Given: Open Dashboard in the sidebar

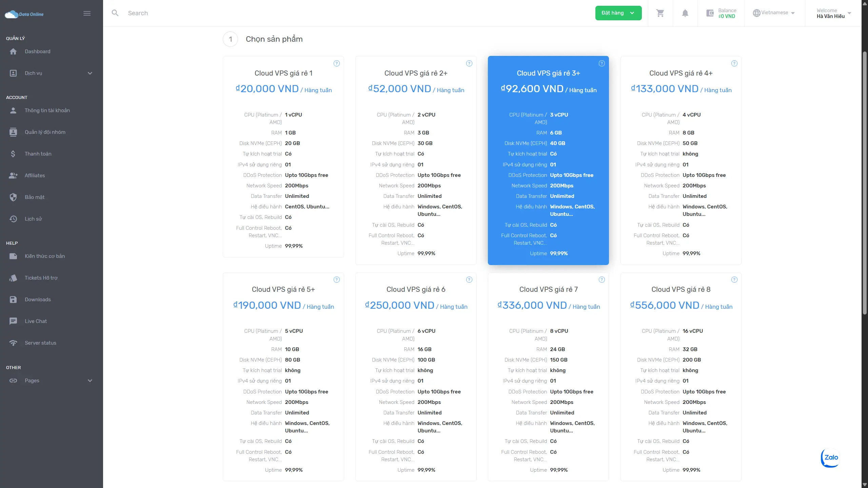Looking at the screenshot, I should click(x=37, y=52).
